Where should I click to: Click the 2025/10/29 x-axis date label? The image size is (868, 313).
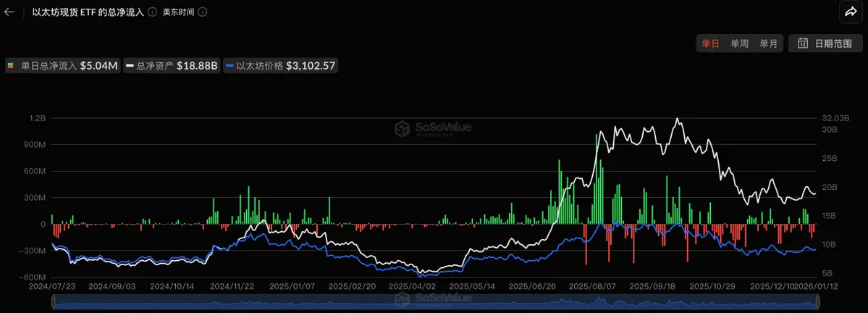click(712, 287)
